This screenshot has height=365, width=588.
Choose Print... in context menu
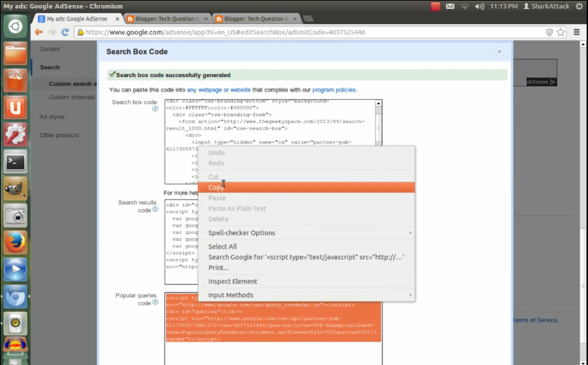(306, 267)
